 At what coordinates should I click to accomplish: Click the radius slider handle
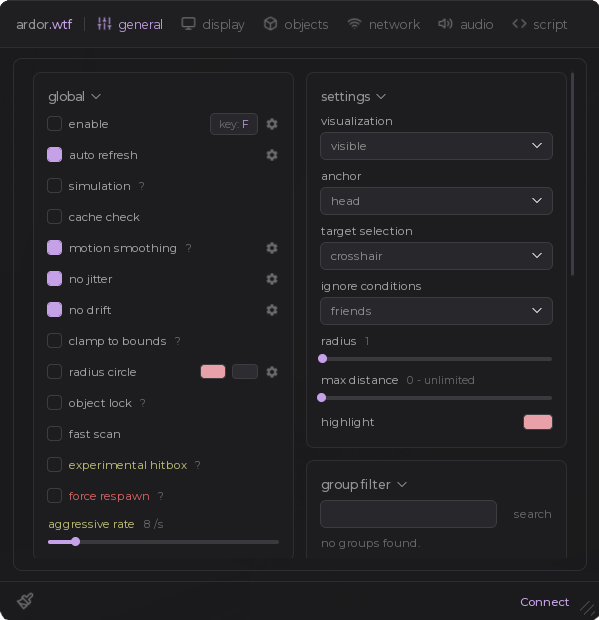tap(323, 359)
